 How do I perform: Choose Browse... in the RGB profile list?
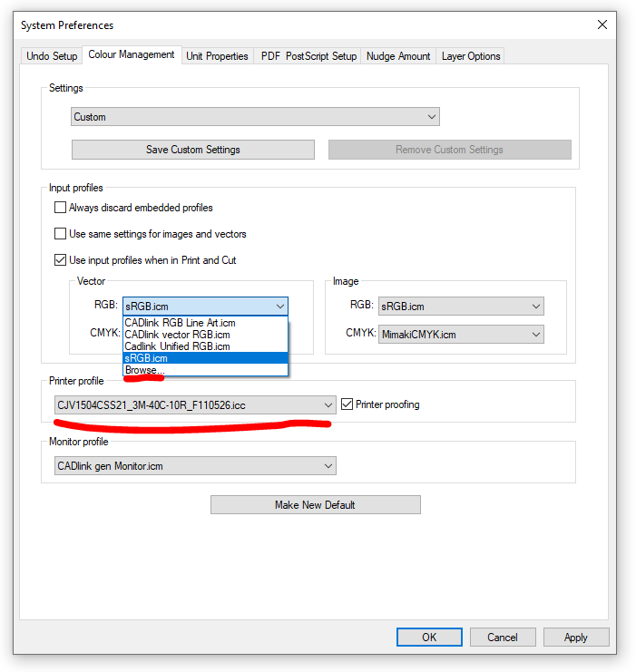pyautogui.click(x=205, y=369)
